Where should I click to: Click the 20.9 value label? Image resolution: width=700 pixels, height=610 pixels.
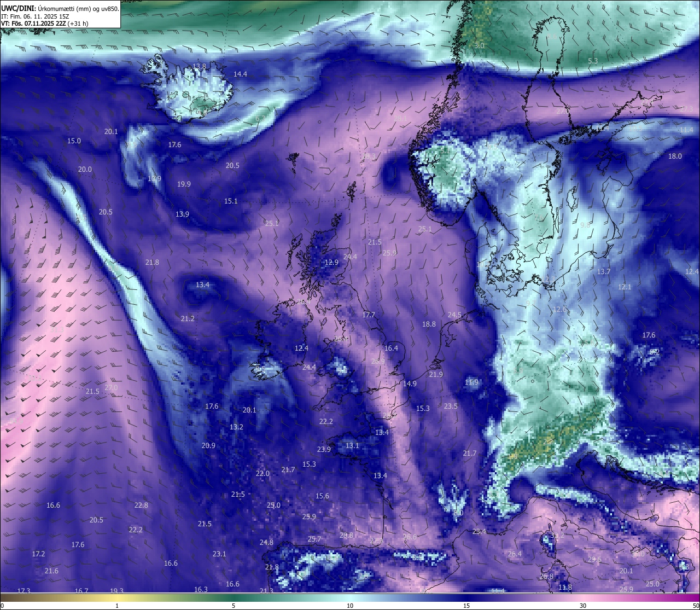208,445
